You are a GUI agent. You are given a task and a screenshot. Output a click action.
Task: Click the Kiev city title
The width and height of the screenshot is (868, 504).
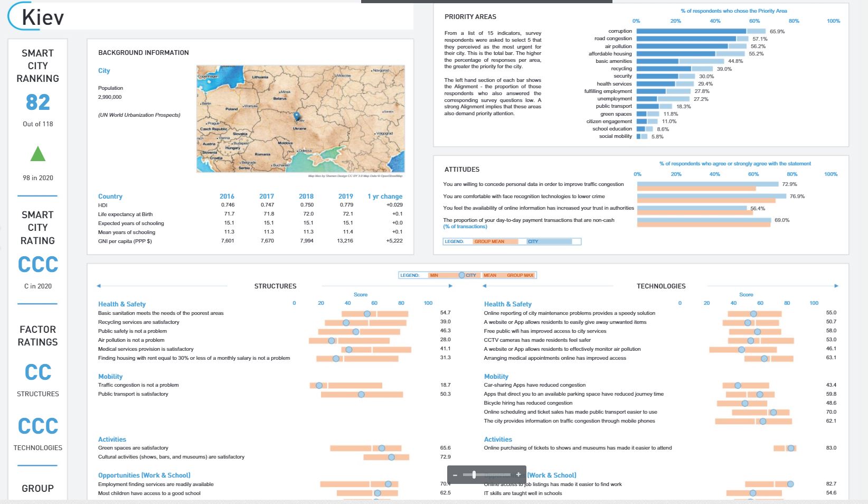click(x=43, y=17)
